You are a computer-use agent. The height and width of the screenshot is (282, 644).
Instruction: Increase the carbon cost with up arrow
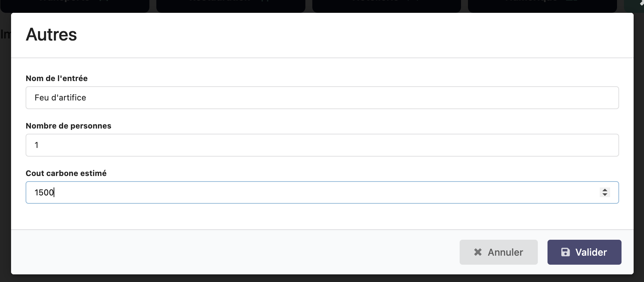605,190
